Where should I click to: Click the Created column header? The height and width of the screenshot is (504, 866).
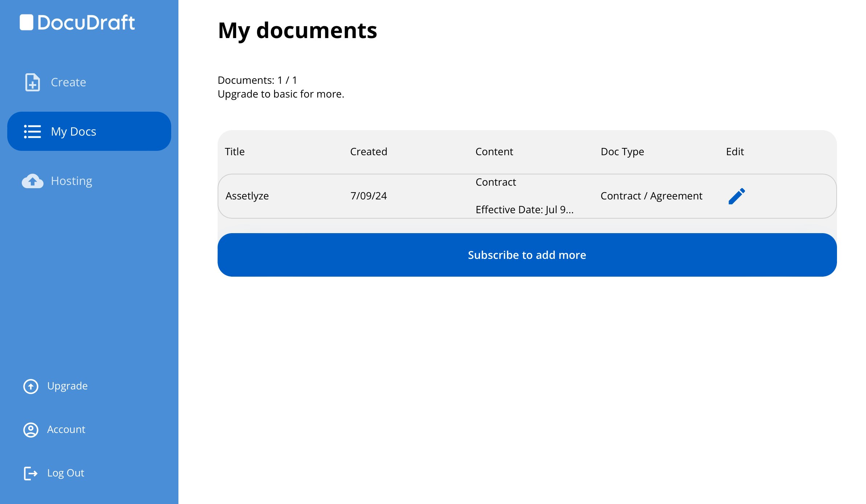tap(368, 152)
